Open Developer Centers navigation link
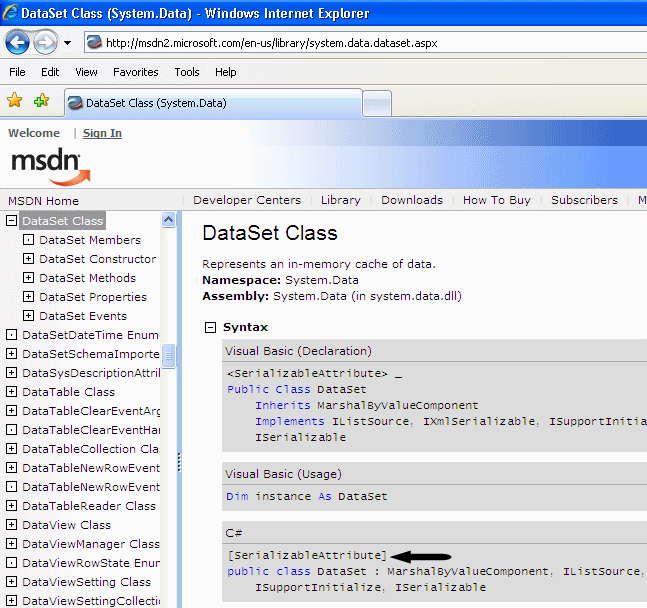 coord(247,200)
